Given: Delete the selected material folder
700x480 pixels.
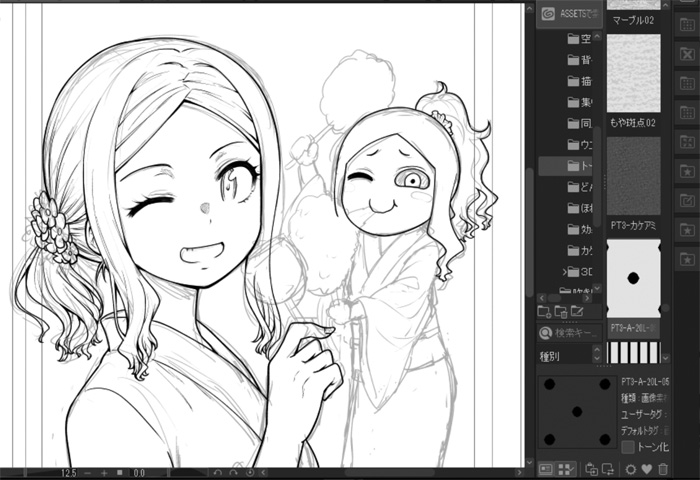Looking at the screenshot, I should [x=561, y=311].
